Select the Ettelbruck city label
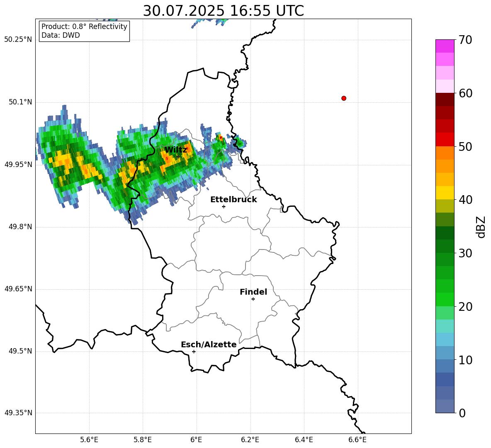This screenshot has width=491, height=448. (x=233, y=200)
